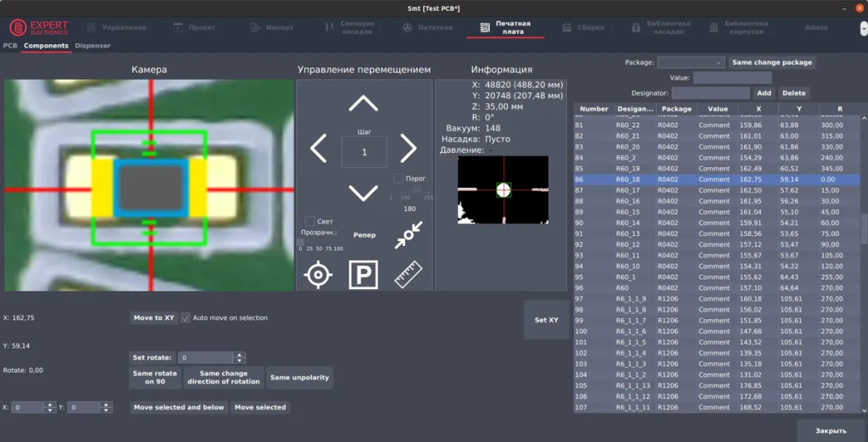Select the ruler measurement tool

[409, 275]
